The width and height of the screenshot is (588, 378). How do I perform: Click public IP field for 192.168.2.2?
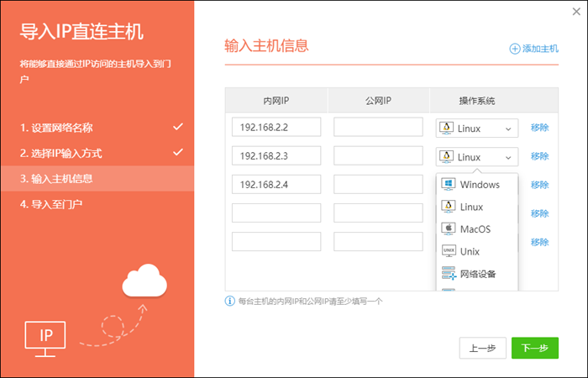[x=378, y=128]
